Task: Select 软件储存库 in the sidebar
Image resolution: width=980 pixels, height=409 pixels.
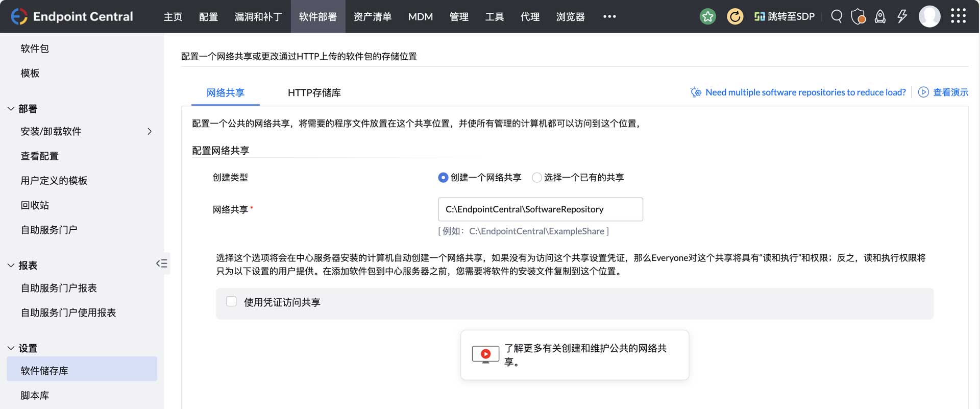Action: pos(82,369)
